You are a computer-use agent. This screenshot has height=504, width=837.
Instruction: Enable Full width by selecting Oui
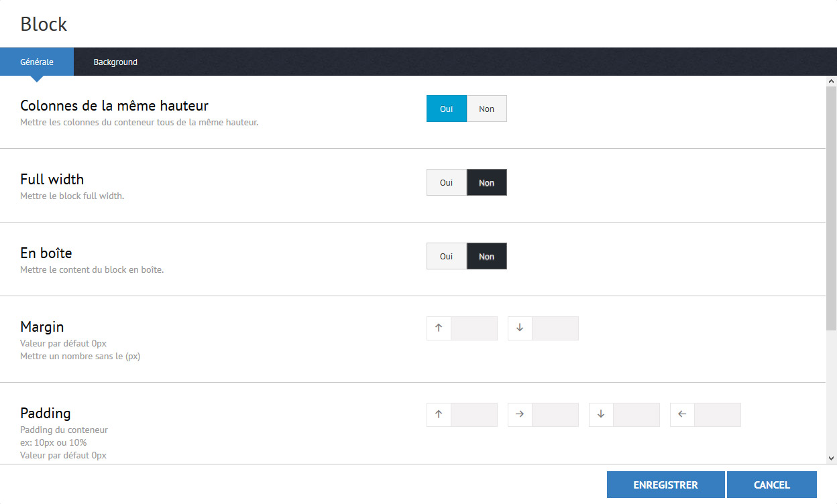coord(446,182)
